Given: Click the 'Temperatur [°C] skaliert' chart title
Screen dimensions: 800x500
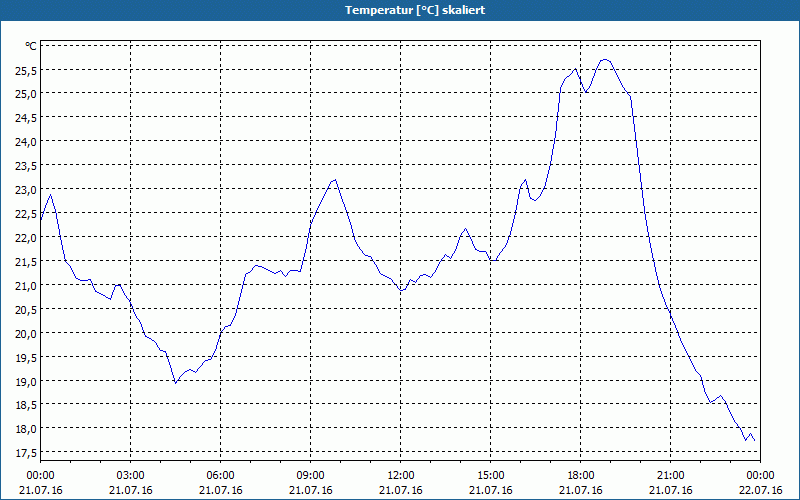Looking at the screenshot, I should pos(415,10).
